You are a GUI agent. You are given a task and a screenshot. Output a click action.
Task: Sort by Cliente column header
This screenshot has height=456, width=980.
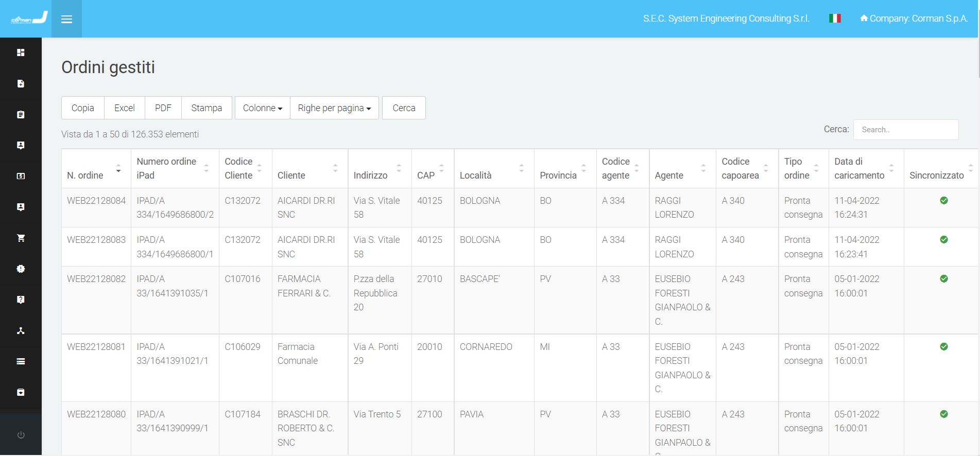pyautogui.click(x=310, y=169)
